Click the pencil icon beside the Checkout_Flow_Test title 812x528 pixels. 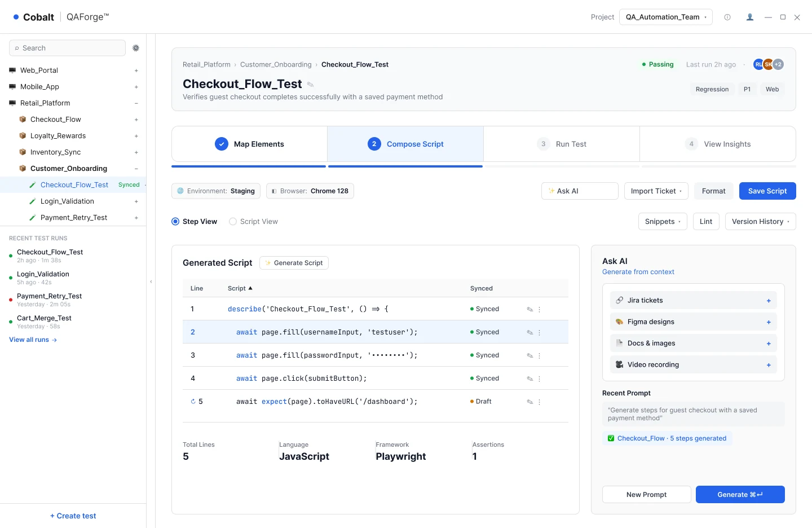[310, 85]
